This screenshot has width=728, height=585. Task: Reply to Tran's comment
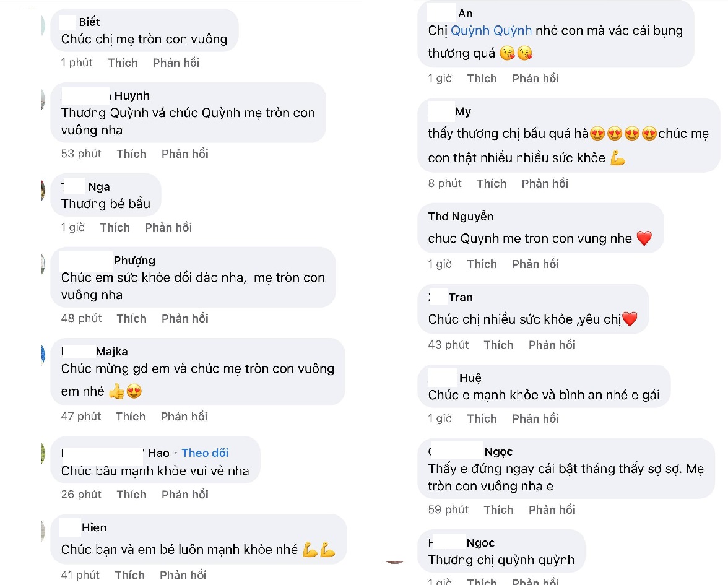pos(552,344)
